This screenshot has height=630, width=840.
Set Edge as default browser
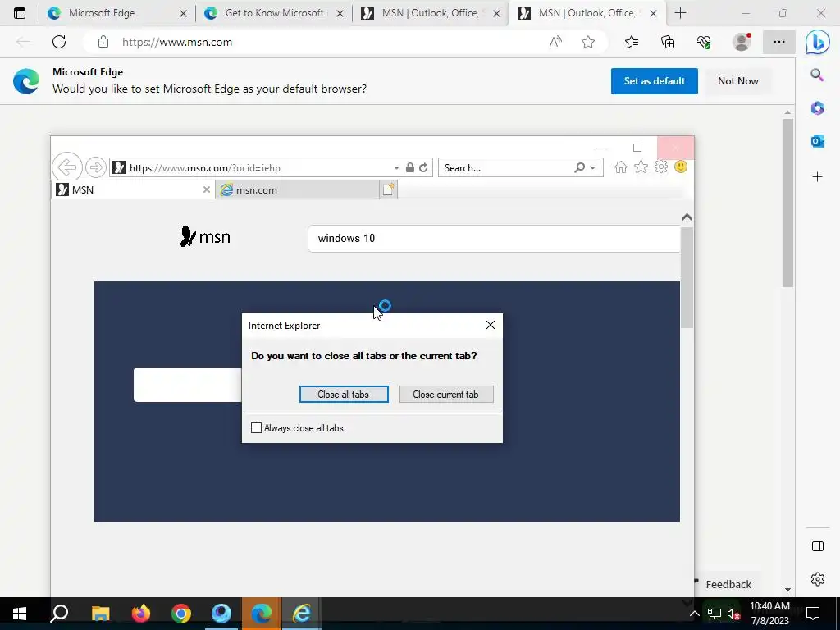pyautogui.click(x=654, y=81)
